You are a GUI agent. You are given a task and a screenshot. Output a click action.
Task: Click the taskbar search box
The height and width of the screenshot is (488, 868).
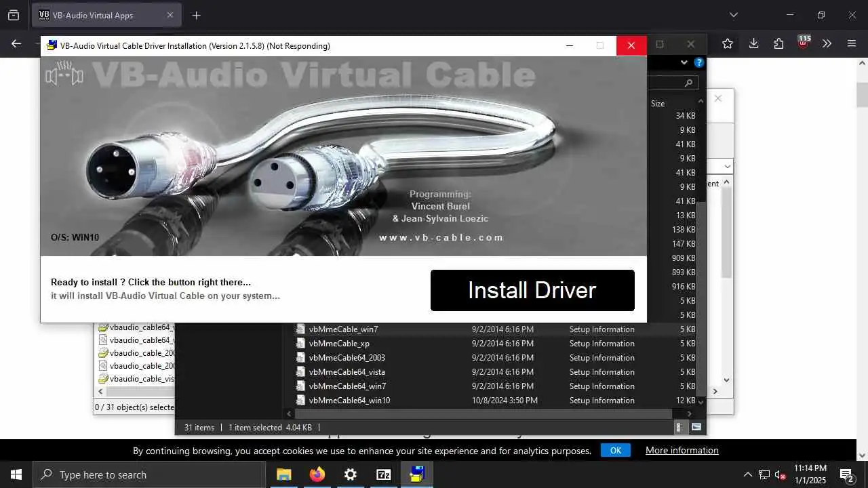pos(149,474)
